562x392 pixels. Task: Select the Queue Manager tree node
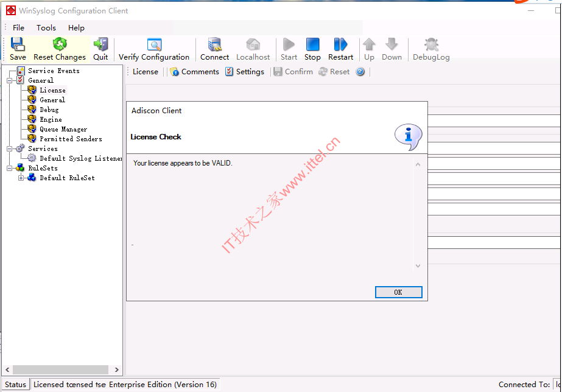(63, 129)
